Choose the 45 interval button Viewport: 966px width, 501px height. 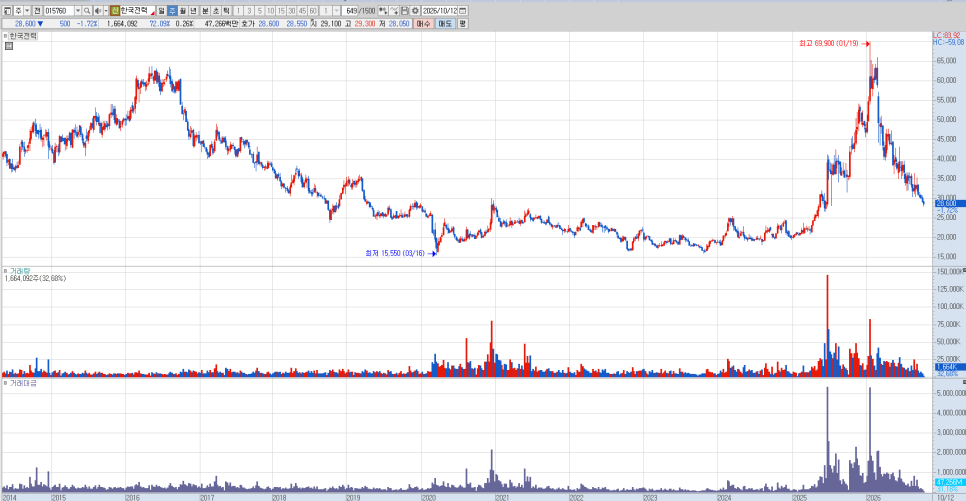pos(302,11)
